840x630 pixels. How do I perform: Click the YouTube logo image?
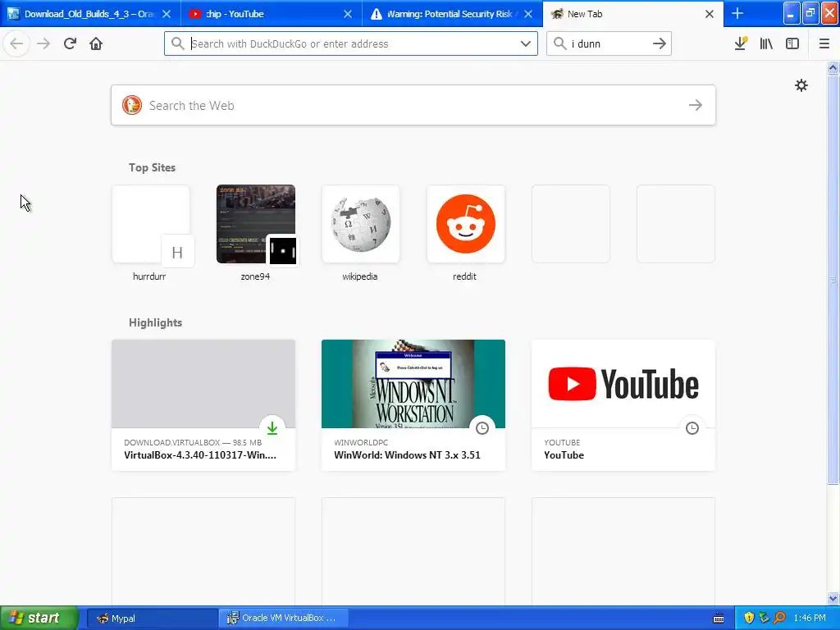[x=623, y=384]
